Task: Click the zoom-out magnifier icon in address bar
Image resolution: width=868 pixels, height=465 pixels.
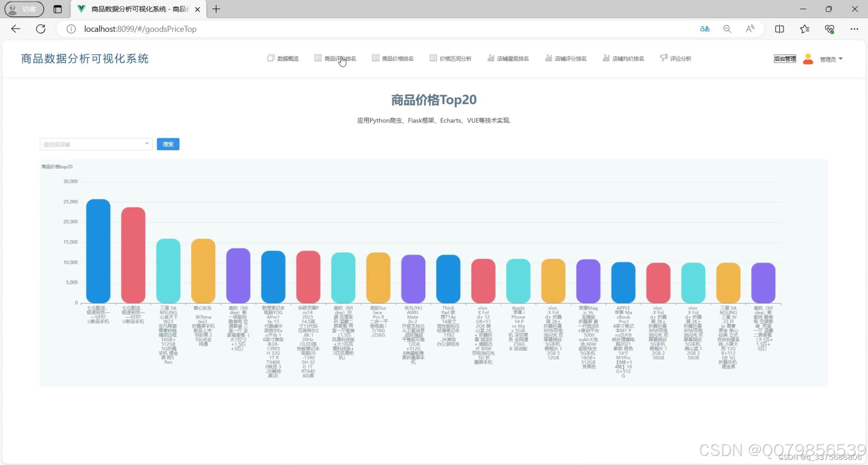Action: (x=727, y=29)
